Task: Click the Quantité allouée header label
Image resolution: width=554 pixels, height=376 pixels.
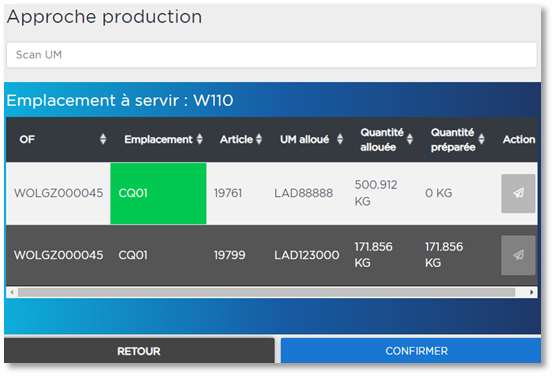Action: point(382,140)
